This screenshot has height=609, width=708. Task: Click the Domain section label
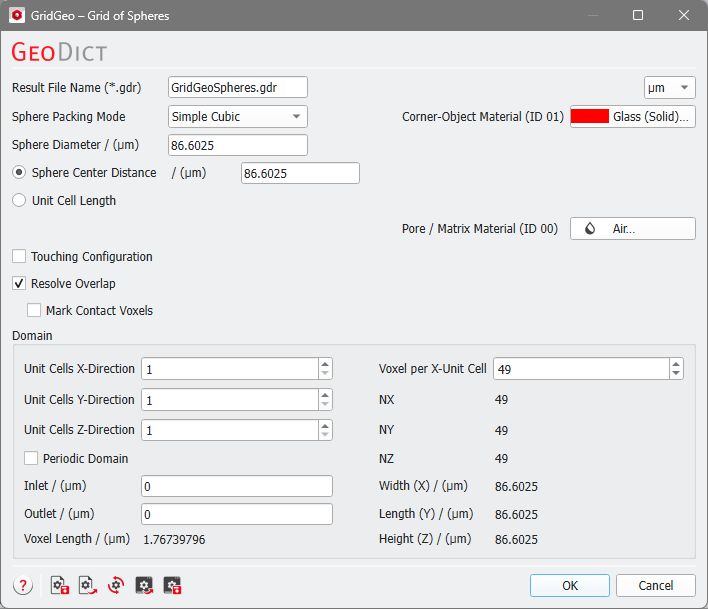[32, 336]
